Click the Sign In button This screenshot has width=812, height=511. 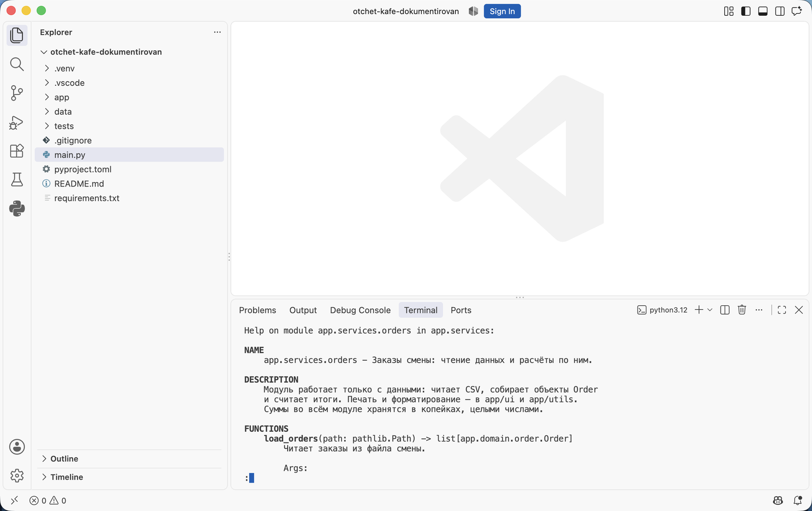coord(502,11)
